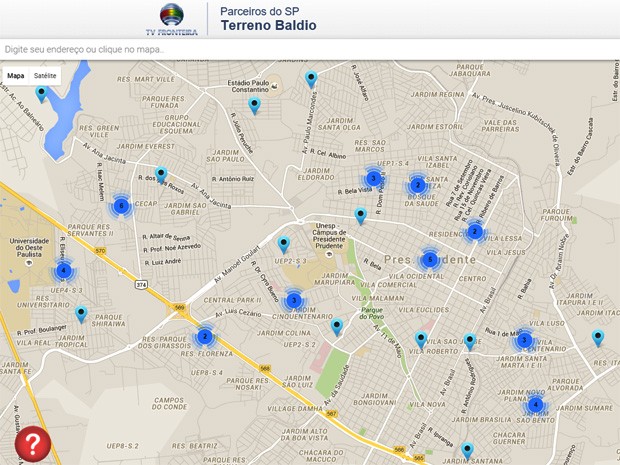
Task: Select the pin near Unesp Campus label
Action: [360, 215]
